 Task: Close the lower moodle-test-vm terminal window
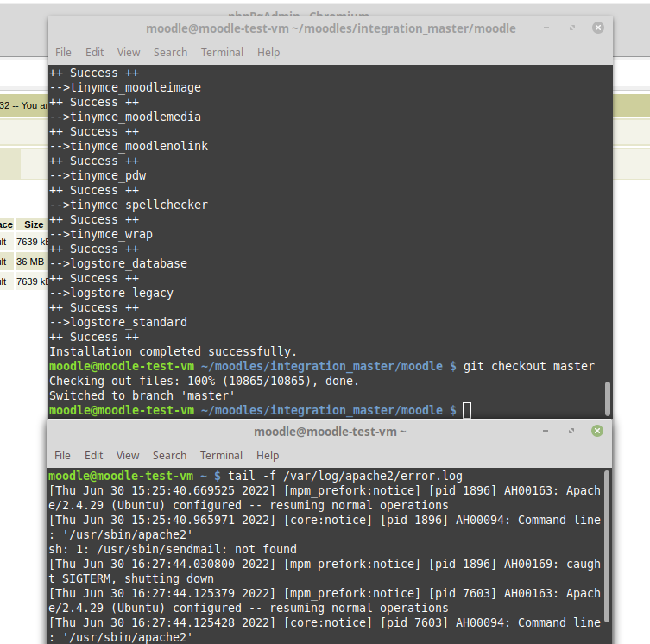coord(597,431)
